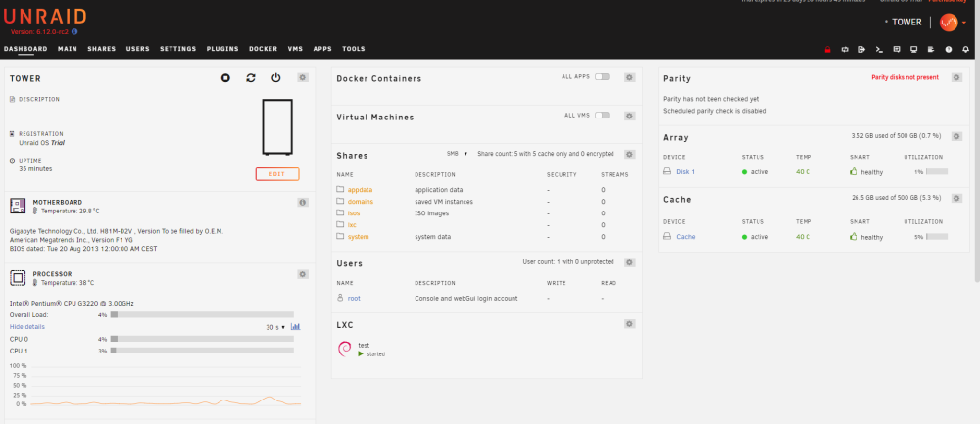Click the monitor info icon in header

913,49
